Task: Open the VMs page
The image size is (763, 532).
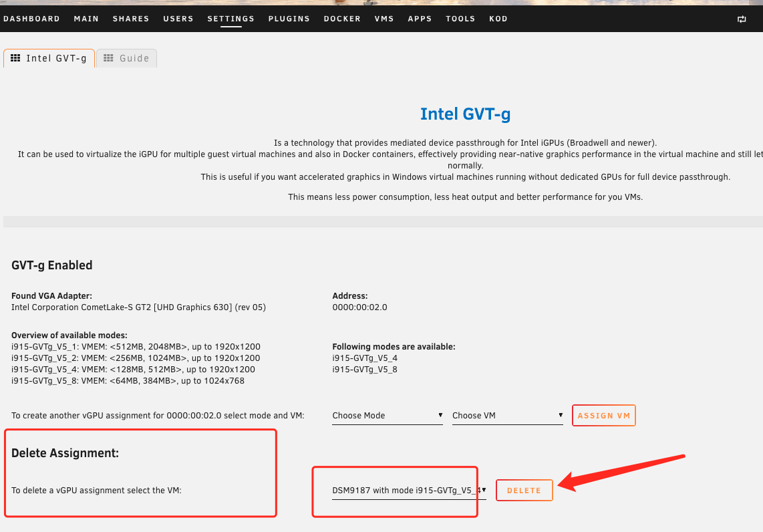Action: (x=384, y=19)
